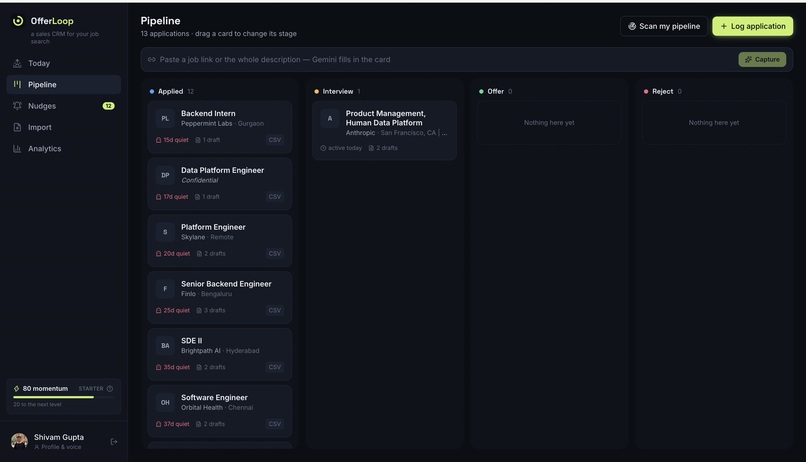Click the 25d quiet alert indicator

(173, 310)
